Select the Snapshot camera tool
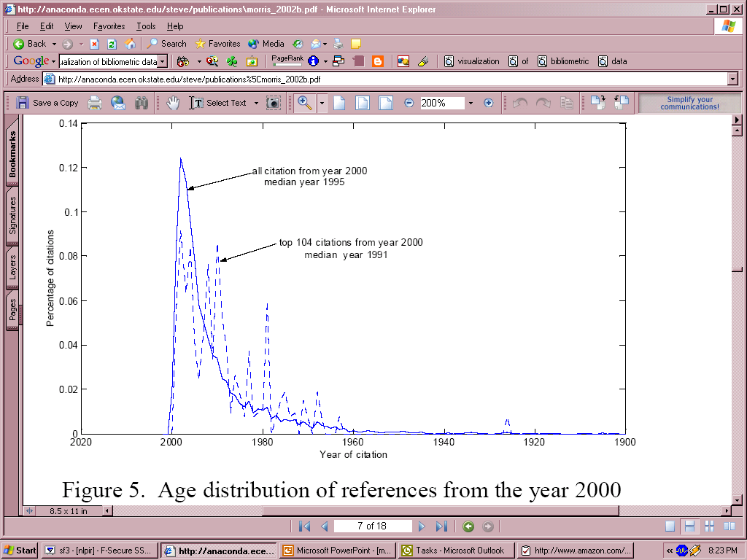This screenshot has width=747, height=560. pos(274,103)
